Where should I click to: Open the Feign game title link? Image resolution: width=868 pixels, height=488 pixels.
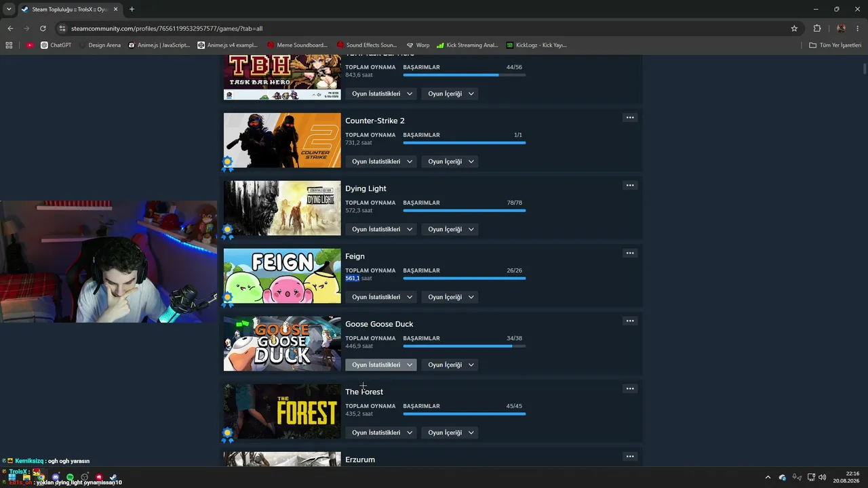[x=355, y=256]
